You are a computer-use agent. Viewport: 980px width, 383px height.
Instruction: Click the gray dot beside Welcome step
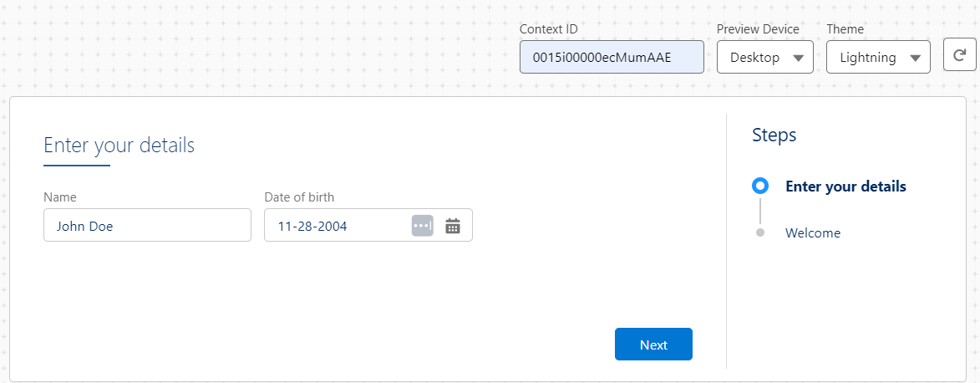(x=759, y=232)
